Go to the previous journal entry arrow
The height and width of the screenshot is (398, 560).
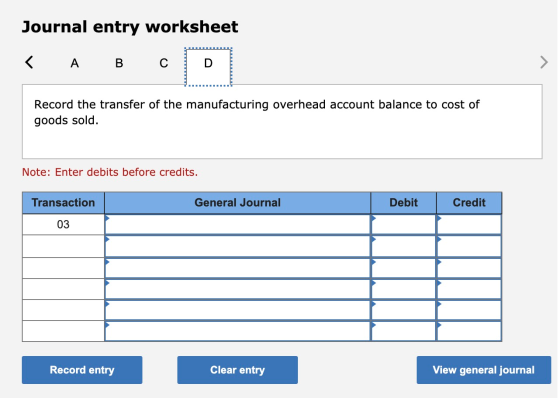(29, 62)
